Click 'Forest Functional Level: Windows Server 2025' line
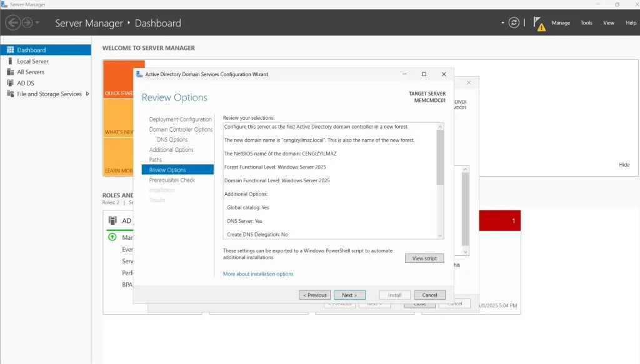Screen dimensions: 640x364 [275, 167]
